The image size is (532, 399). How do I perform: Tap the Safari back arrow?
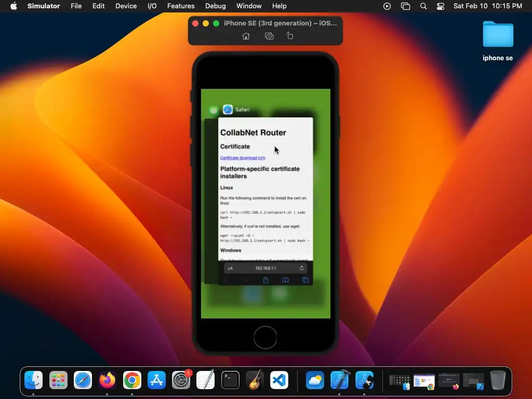click(225, 280)
